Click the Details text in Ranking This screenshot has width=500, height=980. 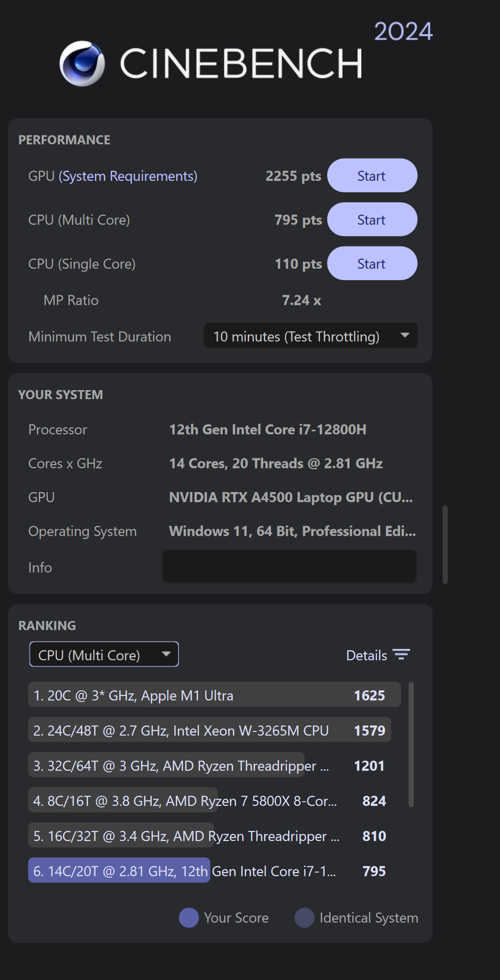[366, 655]
